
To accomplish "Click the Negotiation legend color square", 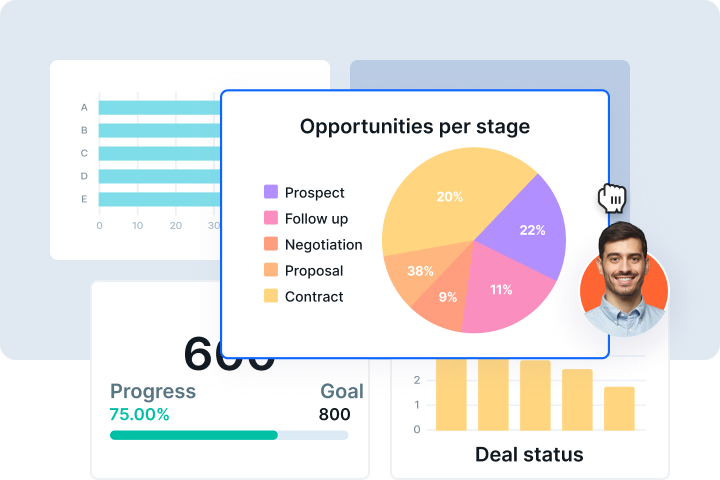I will point(271,244).
